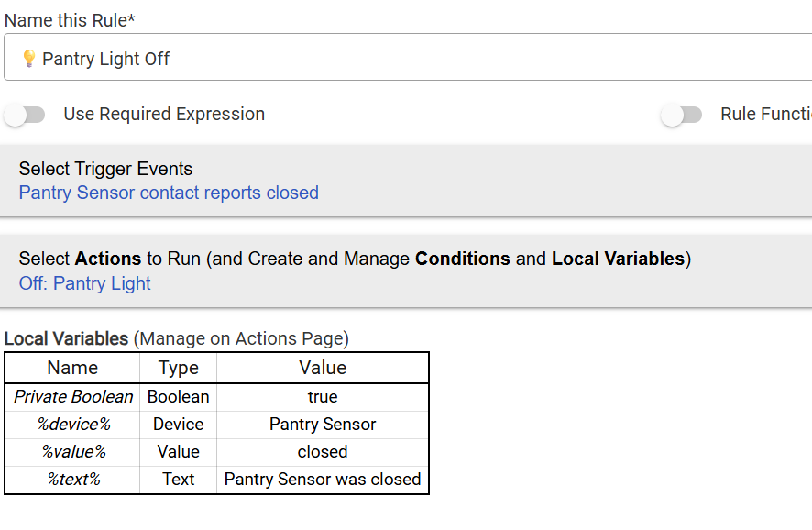This screenshot has width=812, height=530.
Task: Toggle the Use Required Expression switch
Action: 25,115
